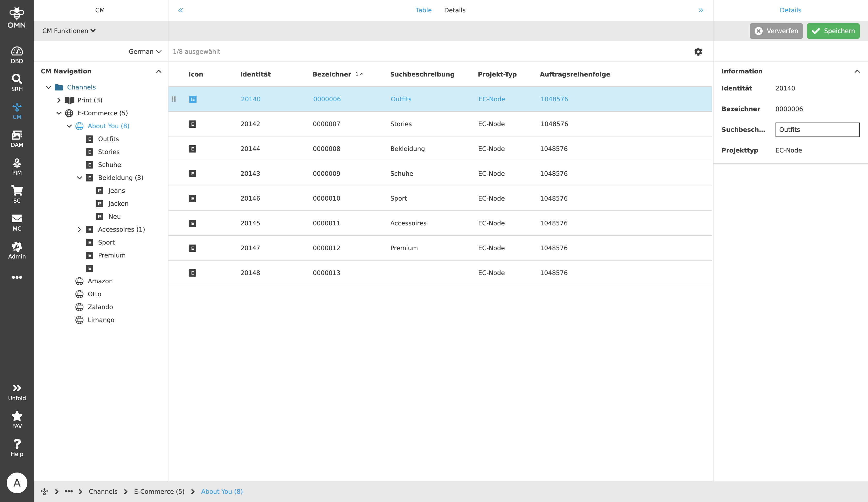Switch to the center Details tab
Screen dimensions: 868x502
point(455,10)
